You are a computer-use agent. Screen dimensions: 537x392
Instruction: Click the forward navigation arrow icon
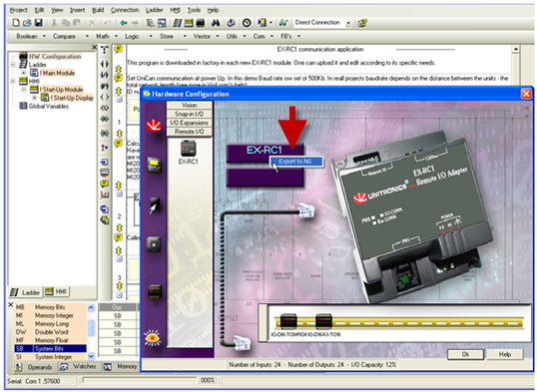(x=135, y=23)
